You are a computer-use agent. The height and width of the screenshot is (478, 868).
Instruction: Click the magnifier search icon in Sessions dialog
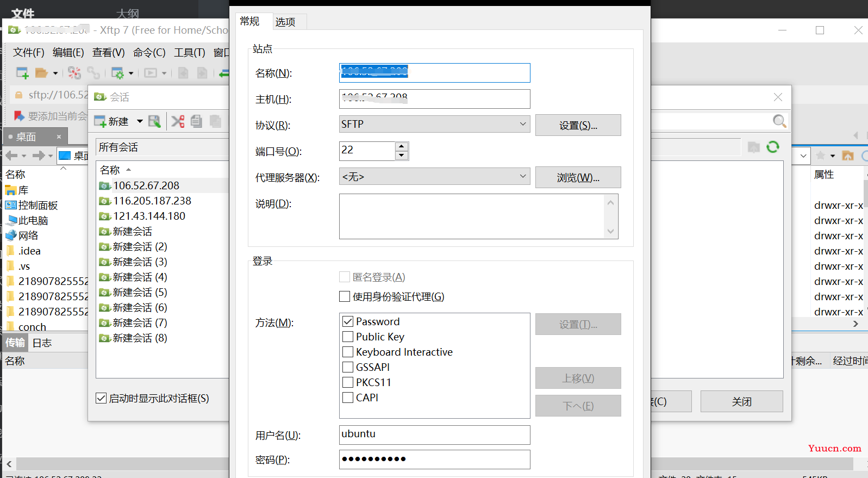779,121
